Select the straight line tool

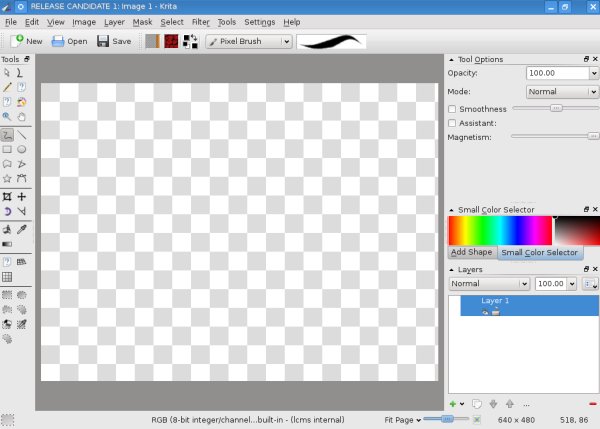coord(22,135)
